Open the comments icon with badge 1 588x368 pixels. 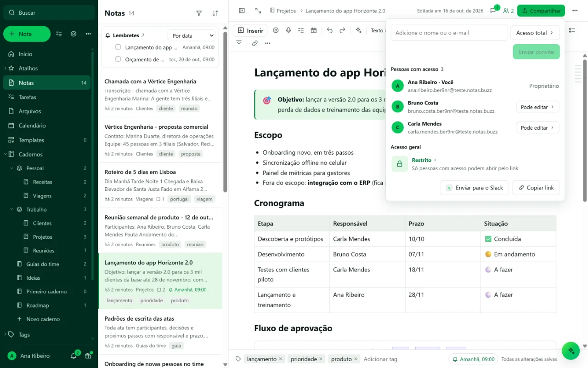[493, 11]
